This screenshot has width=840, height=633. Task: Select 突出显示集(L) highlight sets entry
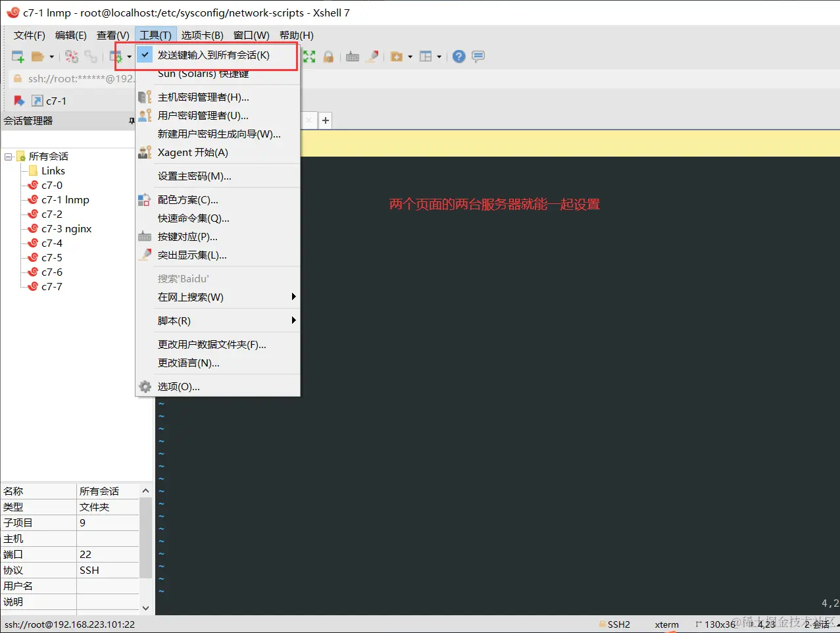[218, 255]
